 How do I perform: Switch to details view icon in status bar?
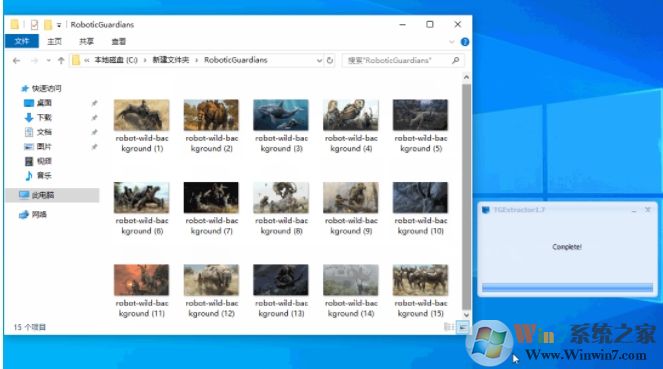pyautogui.click(x=449, y=327)
